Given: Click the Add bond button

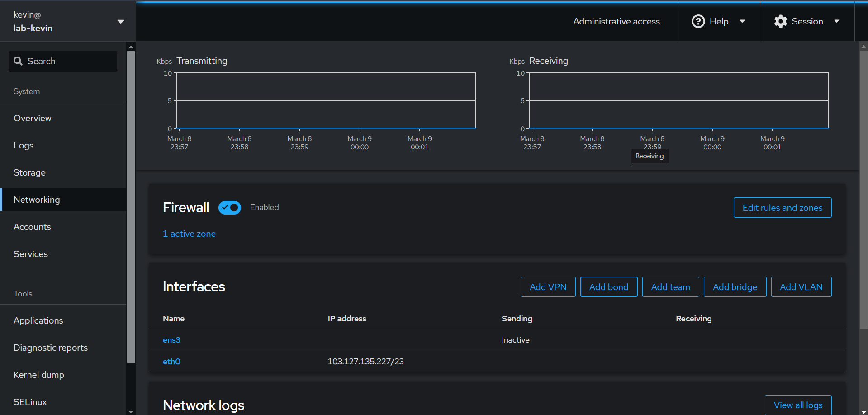Looking at the screenshot, I should point(608,287).
